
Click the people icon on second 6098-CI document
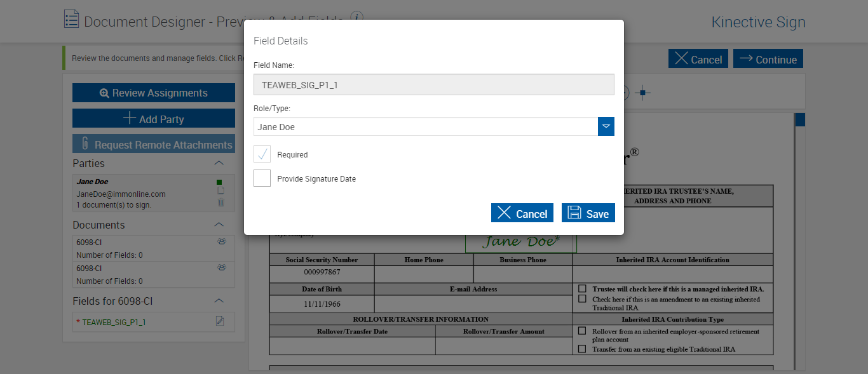(221, 267)
